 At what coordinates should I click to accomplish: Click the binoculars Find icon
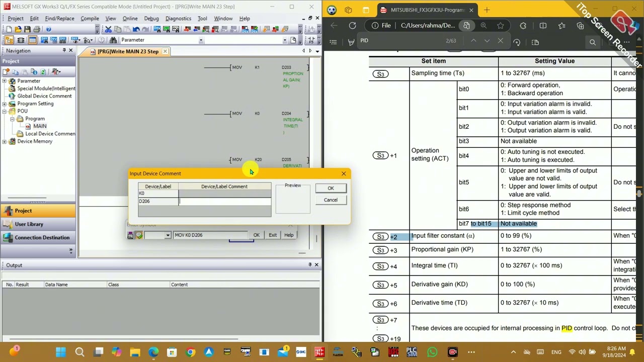point(113,40)
